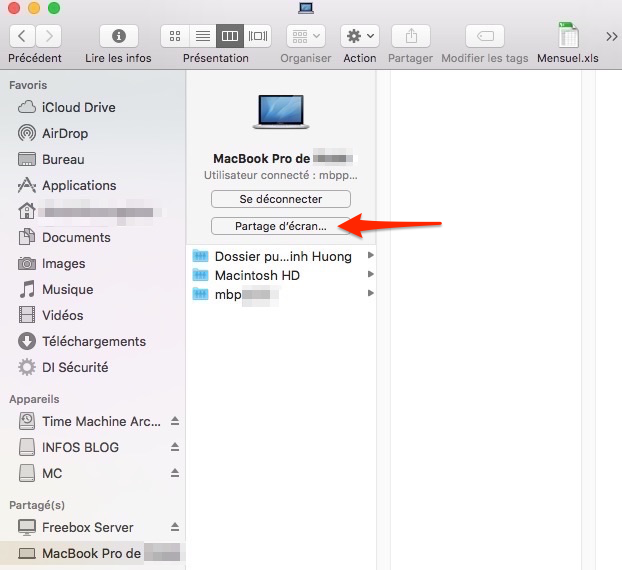
Task: Click 'MacBook Pro de' computer name heading
Action: (x=261, y=159)
